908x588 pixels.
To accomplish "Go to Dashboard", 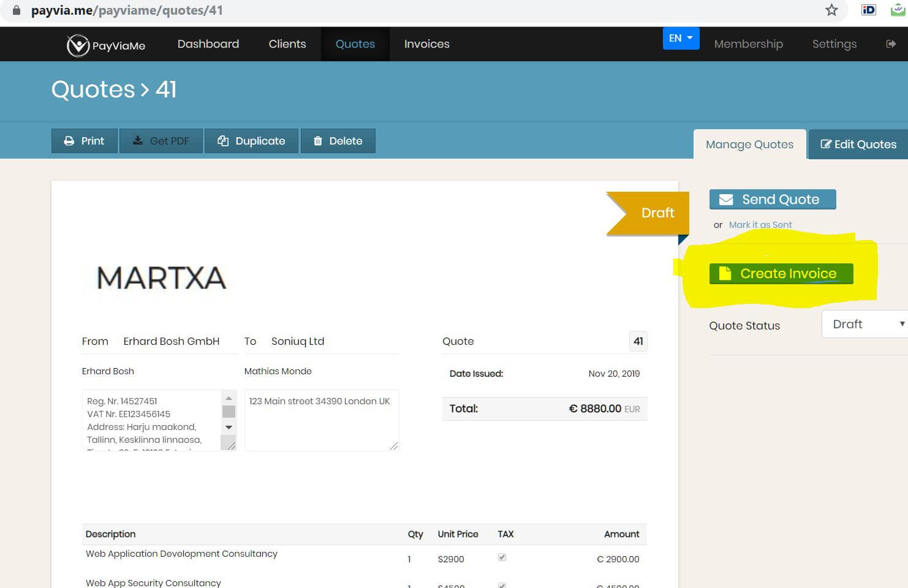I will [208, 44].
